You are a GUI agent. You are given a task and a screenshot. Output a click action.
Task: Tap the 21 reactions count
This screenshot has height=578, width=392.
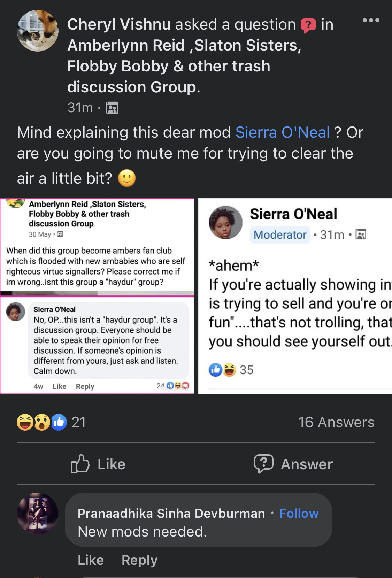click(79, 422)
